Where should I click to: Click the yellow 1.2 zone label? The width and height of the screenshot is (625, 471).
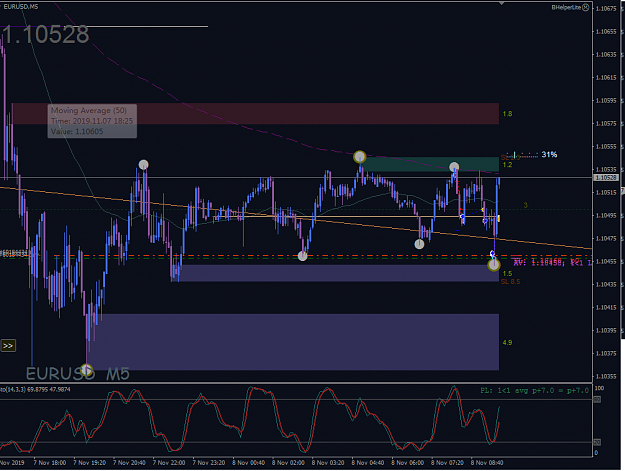click(507, 165)
